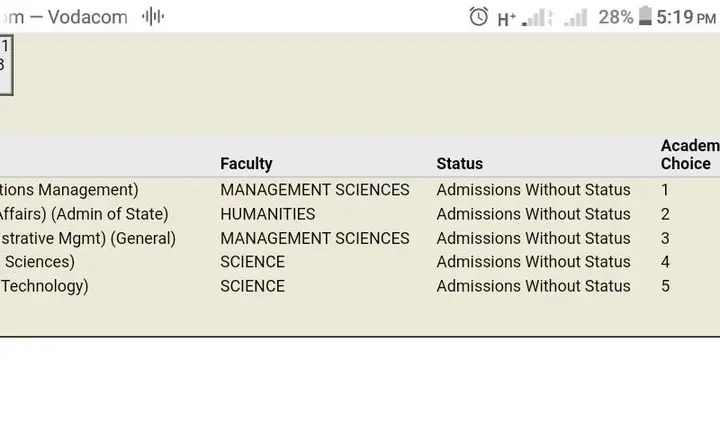Click the Status column header
The image size is (720, 432).
[x=460, y=163]
